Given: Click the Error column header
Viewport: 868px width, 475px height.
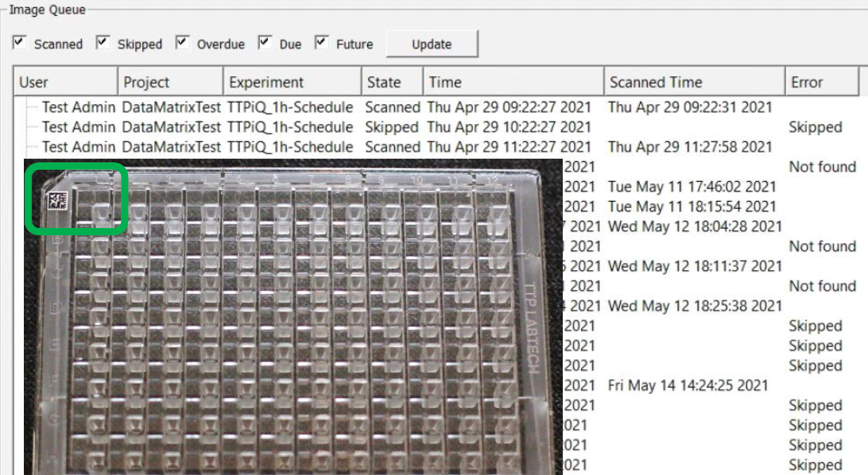Looking at the screenshot, I should tap(822, 82).
